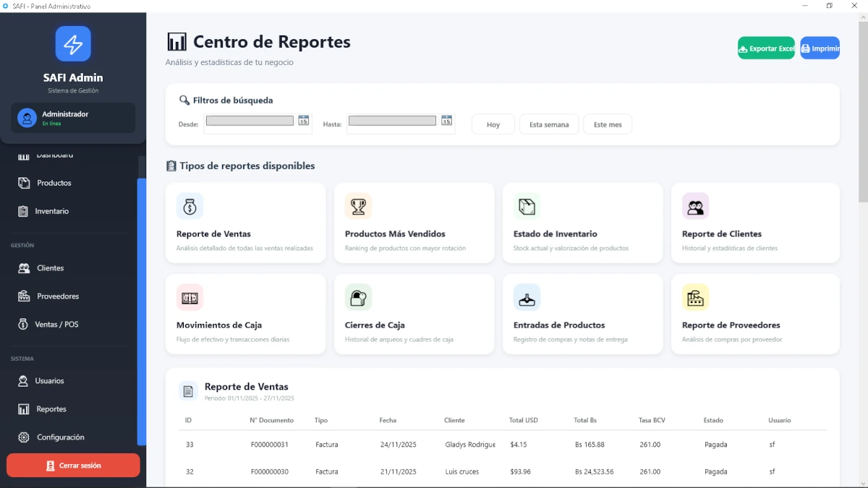The image size is (868, 488).
Task: Open the Entradas de Productos delivery icon
Action: pyautogui.click(x=527, y=297)
